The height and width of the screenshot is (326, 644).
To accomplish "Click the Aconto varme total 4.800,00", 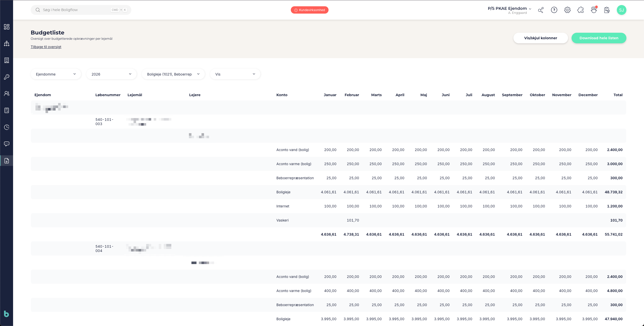I will click(x=615, y=291).
